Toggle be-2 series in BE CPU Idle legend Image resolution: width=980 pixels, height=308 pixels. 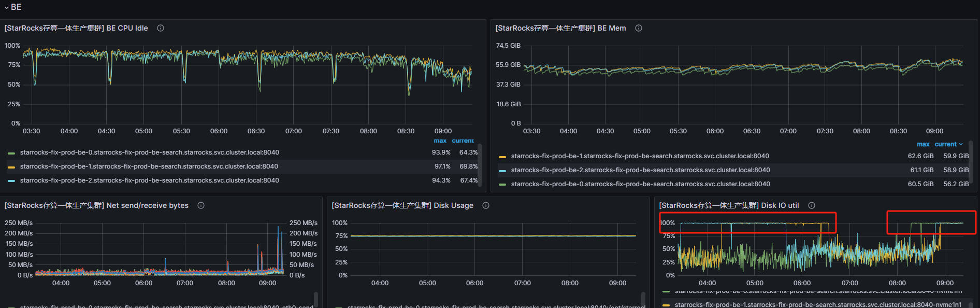150,180
